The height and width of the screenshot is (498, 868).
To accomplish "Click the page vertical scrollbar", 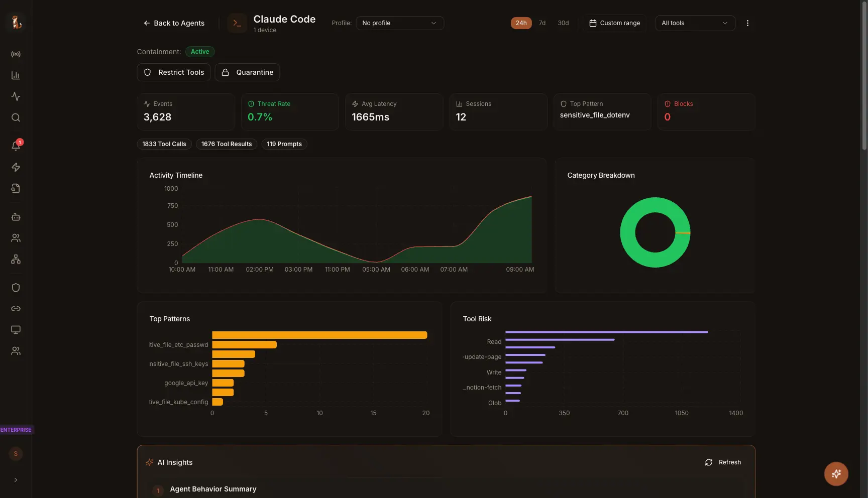I will coord(864,75).
